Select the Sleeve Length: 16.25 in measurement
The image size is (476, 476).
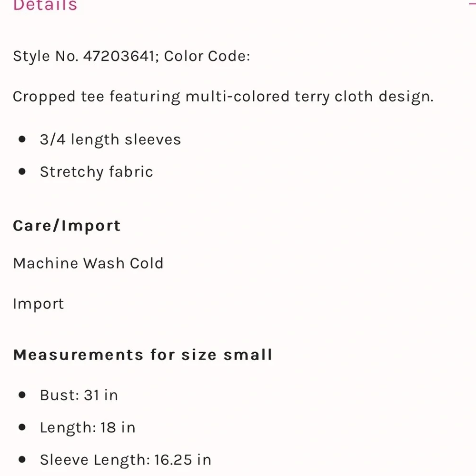tap(126, 460)
